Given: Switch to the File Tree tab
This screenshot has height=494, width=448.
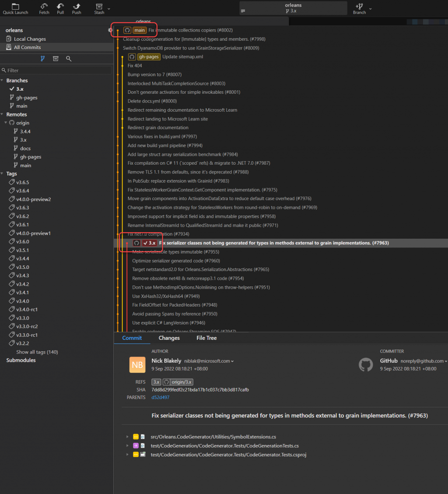Looking at the screenshot, I should click(206, 338).
